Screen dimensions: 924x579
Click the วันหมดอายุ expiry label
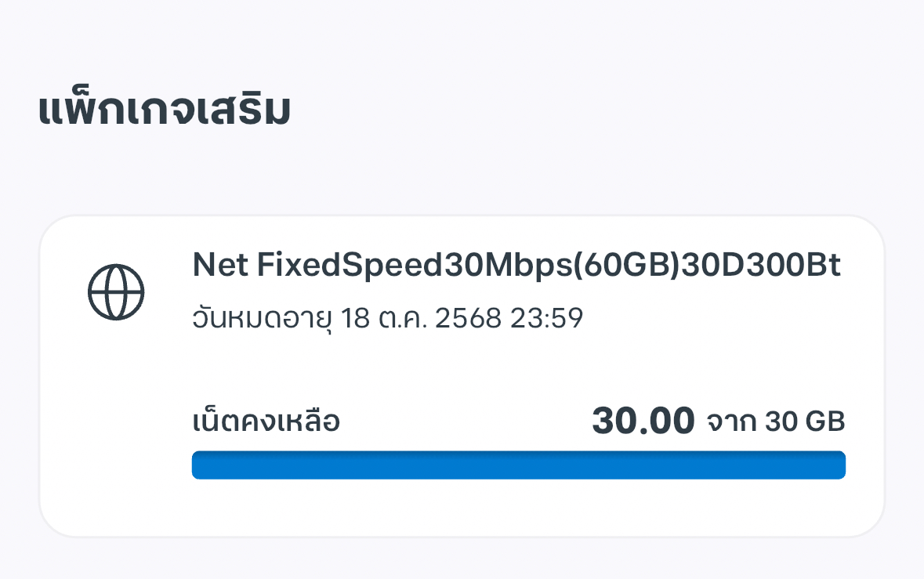click(x=263, y=320)
